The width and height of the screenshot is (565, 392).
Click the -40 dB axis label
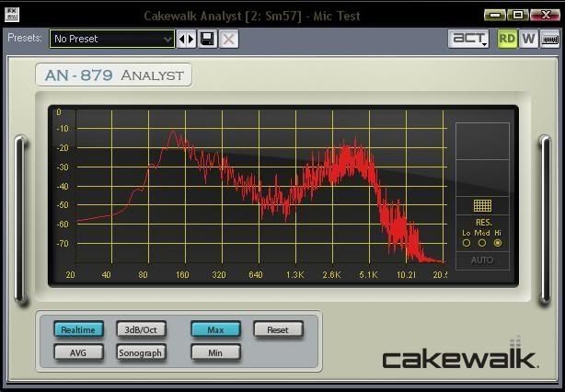[x=63, y=186]
